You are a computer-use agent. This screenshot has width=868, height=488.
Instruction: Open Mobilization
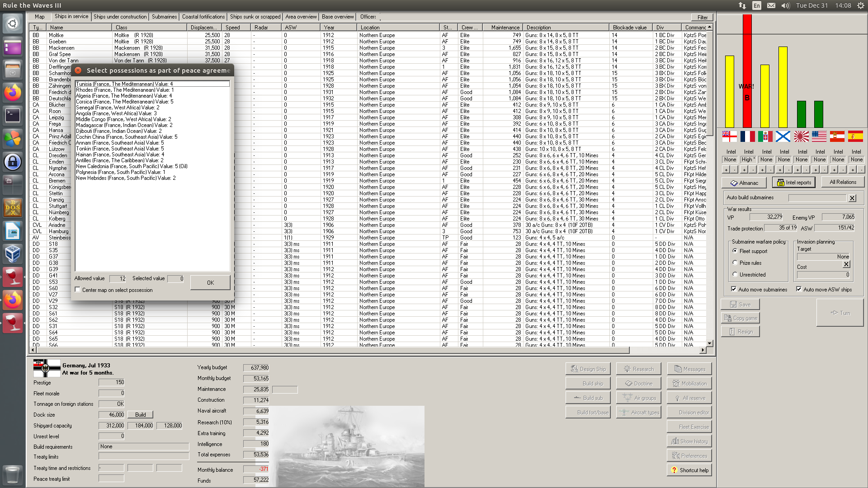(x=689, y=383)
